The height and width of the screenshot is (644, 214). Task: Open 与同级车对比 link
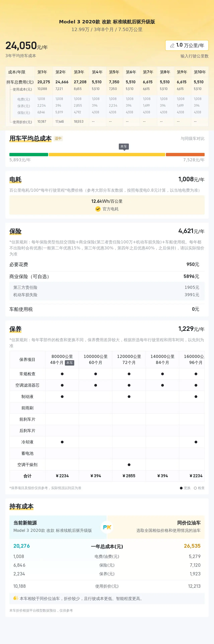(192, 139)
